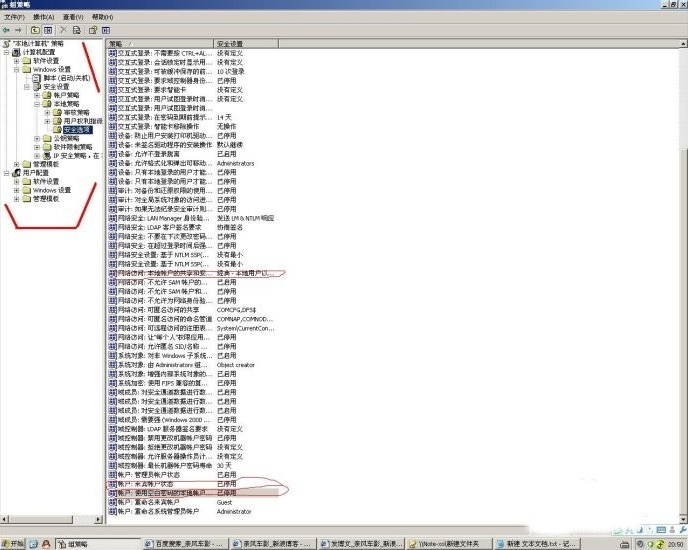Open the 文件(F) menu
This screenshot has height=550, width=688.
point(14,17)
